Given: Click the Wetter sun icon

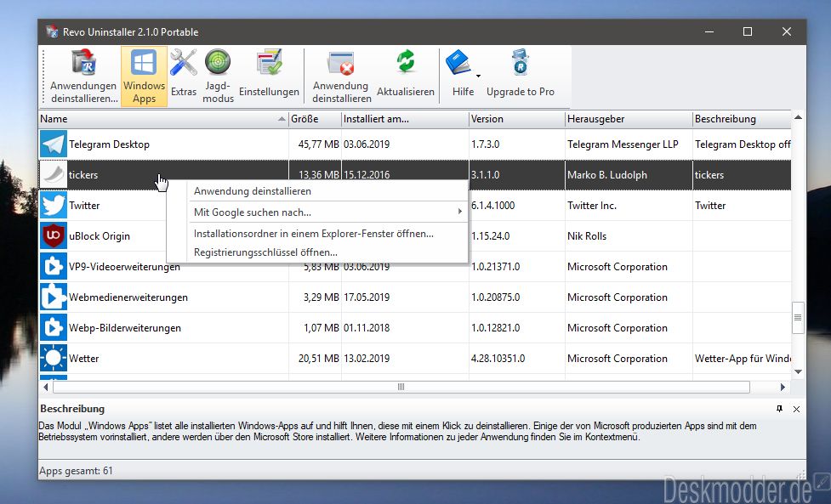Looking at the screenshot, I should point(54,359).
